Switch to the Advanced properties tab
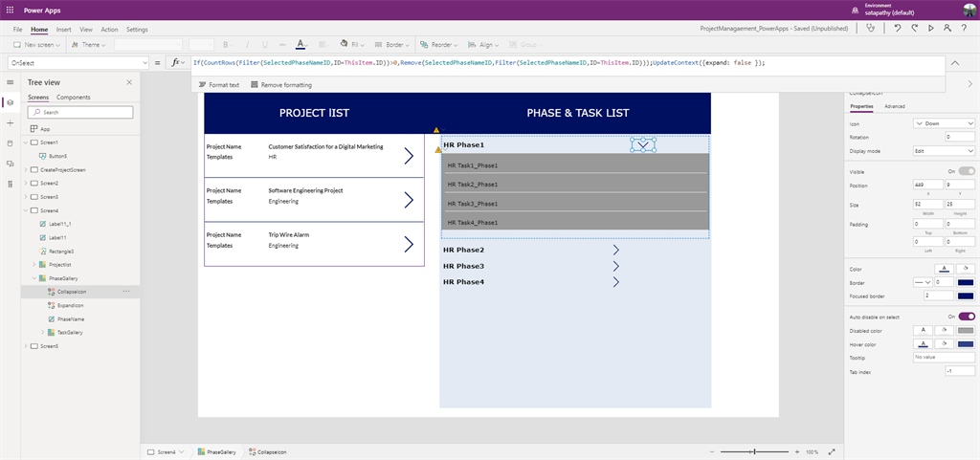The image size is (980, 460). click(x=895, y=106)
